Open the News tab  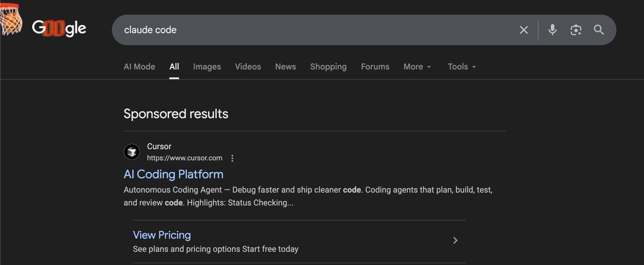[x=286, y=67]
